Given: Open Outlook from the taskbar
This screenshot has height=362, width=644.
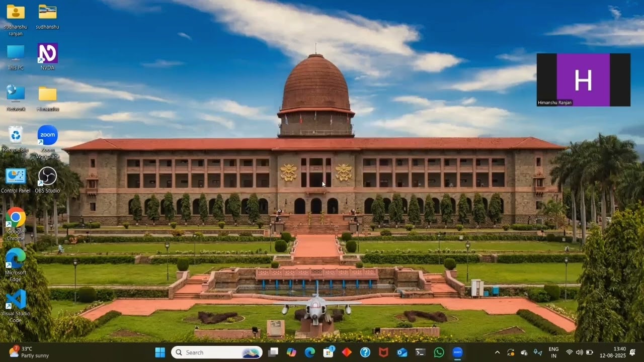Looking at the screenshot, I should (x=402, y=352).
